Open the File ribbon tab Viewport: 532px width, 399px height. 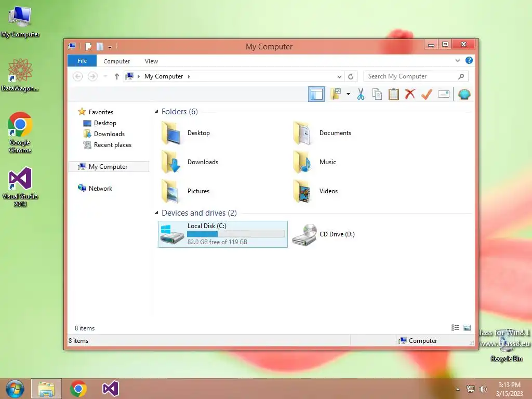82,61
